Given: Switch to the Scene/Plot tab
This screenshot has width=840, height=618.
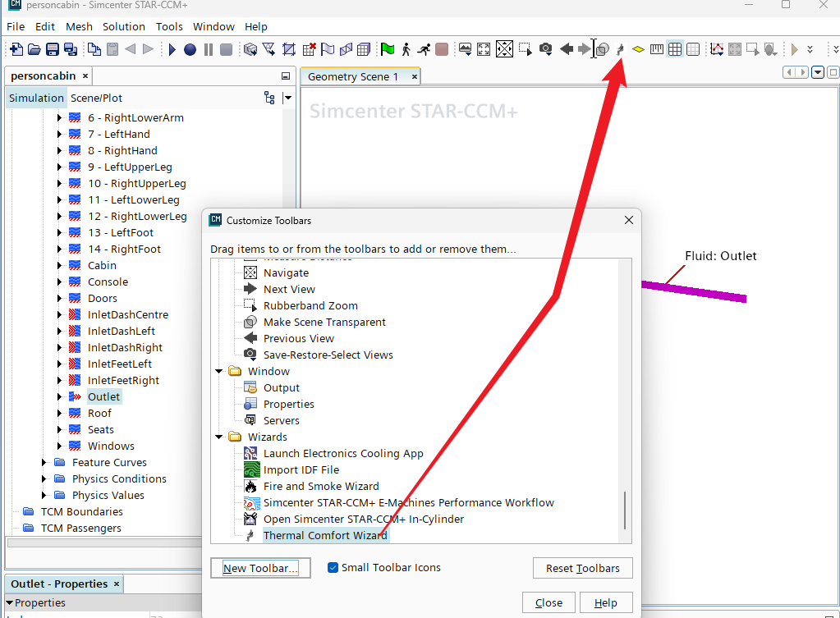Looking at the screenshot, I should click(96, 98).
